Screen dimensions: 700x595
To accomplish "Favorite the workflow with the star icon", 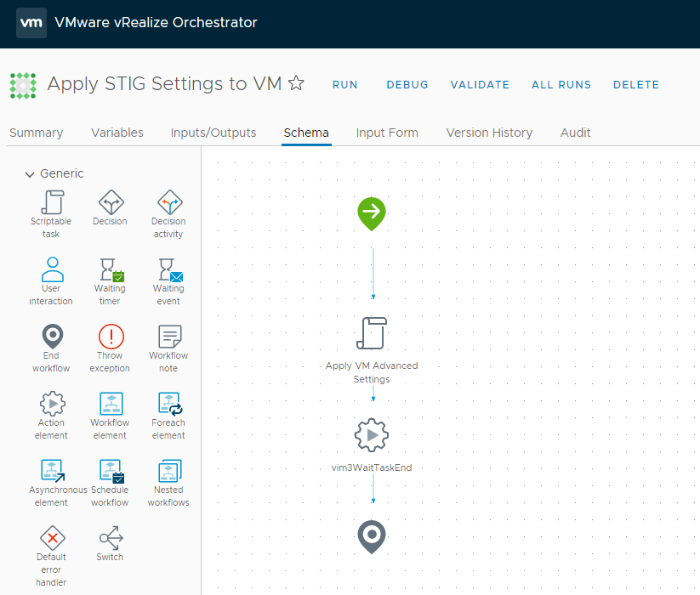I will coord(296,83).
